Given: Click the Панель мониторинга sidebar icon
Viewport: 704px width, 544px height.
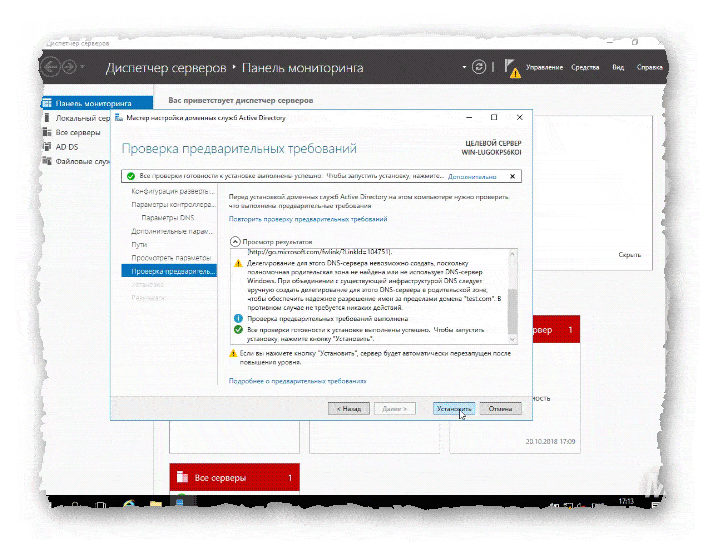Looking at the screenshot, I should click(x=47, y=103).
